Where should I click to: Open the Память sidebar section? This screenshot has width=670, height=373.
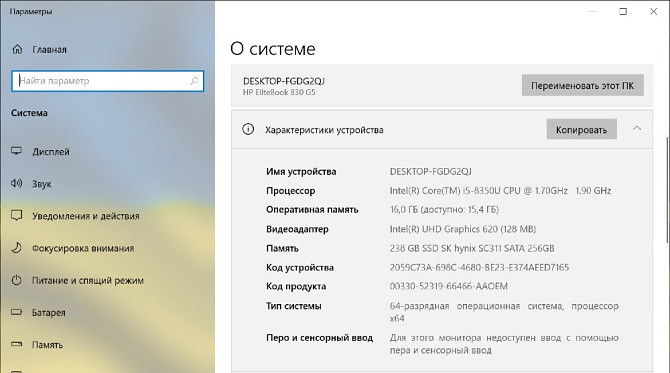48,345
